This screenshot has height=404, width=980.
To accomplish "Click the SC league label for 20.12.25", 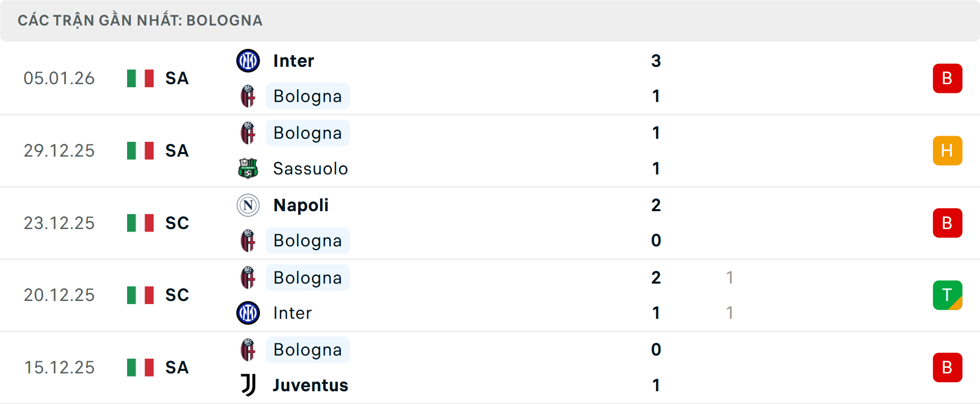I will click(x=177, y=295).
